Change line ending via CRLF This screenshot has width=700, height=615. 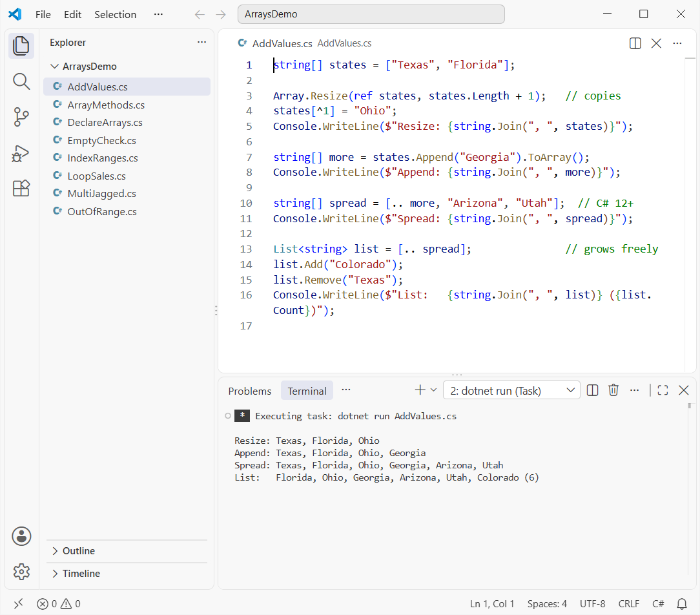coord(628,604)
